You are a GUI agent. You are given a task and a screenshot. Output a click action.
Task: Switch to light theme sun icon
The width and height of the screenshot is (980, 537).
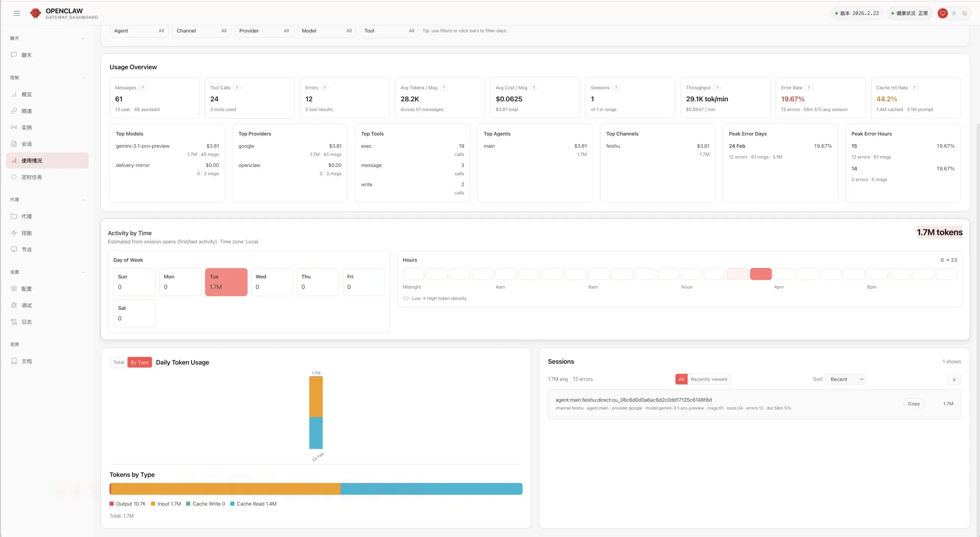pos(954,13)
